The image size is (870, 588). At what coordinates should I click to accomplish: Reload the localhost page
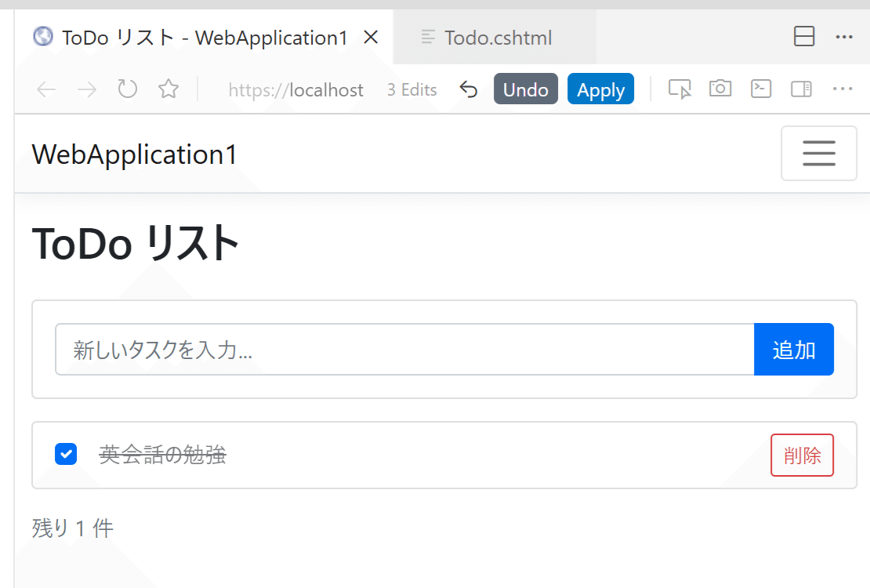(x=128, y=89)
